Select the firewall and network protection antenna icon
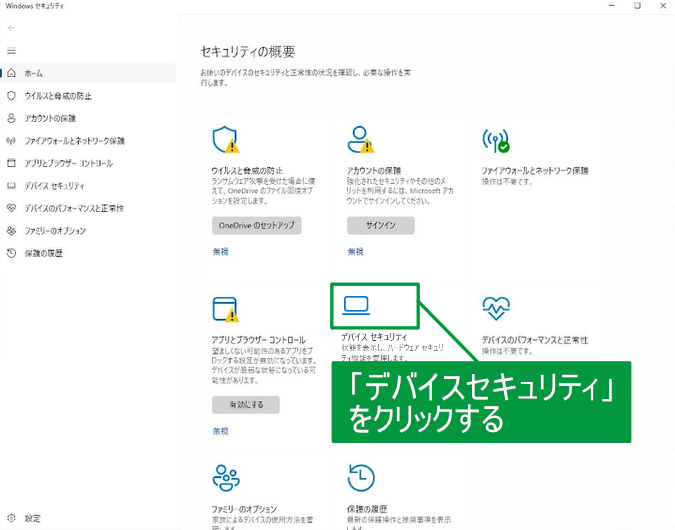 (496, 139)
